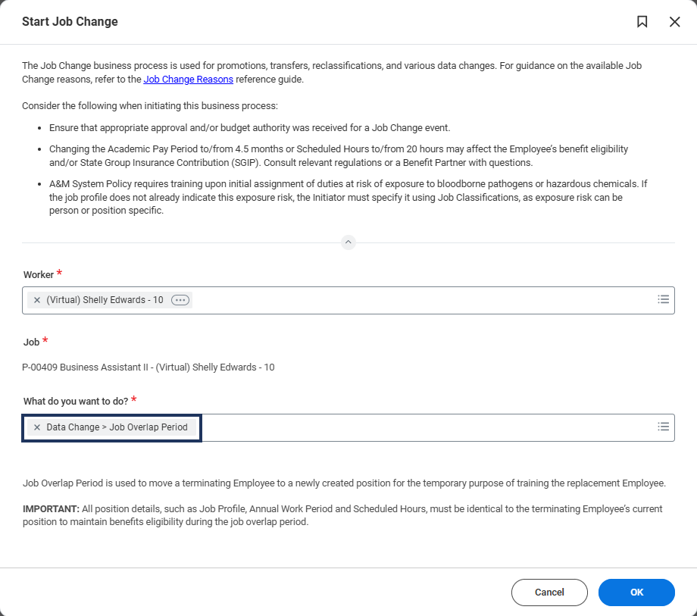Close the Start Job Change dialog

click(674, 22)
